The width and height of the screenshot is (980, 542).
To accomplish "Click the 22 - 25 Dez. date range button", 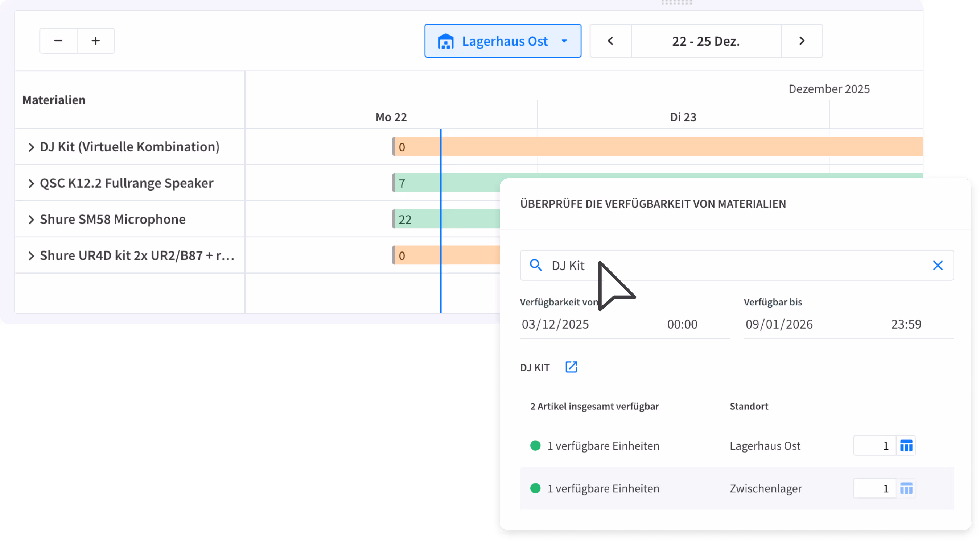I will click(x=706, y=41).
